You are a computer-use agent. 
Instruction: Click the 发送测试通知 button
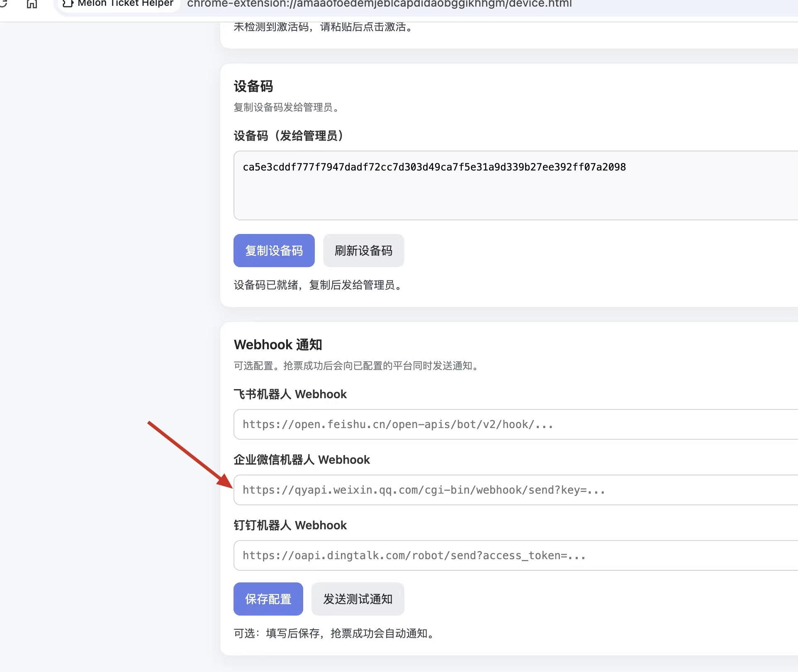[358, 599]
